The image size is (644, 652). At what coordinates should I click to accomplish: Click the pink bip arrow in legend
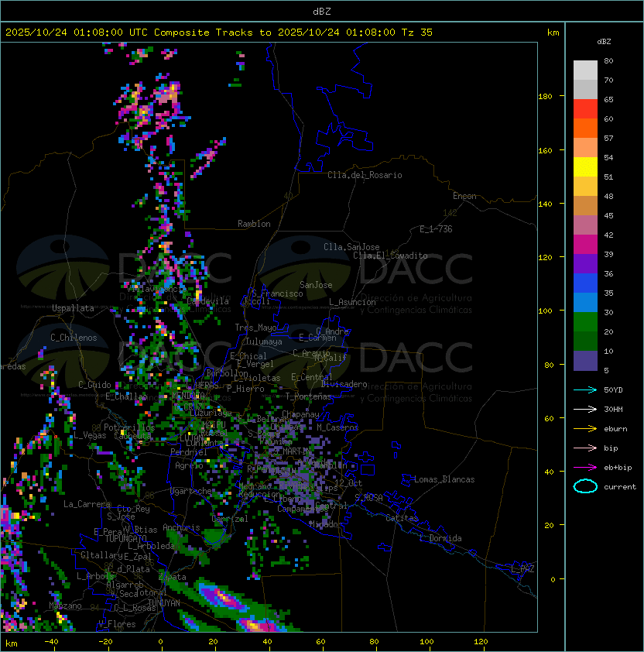pyautogui.click(x=585, y=448)
